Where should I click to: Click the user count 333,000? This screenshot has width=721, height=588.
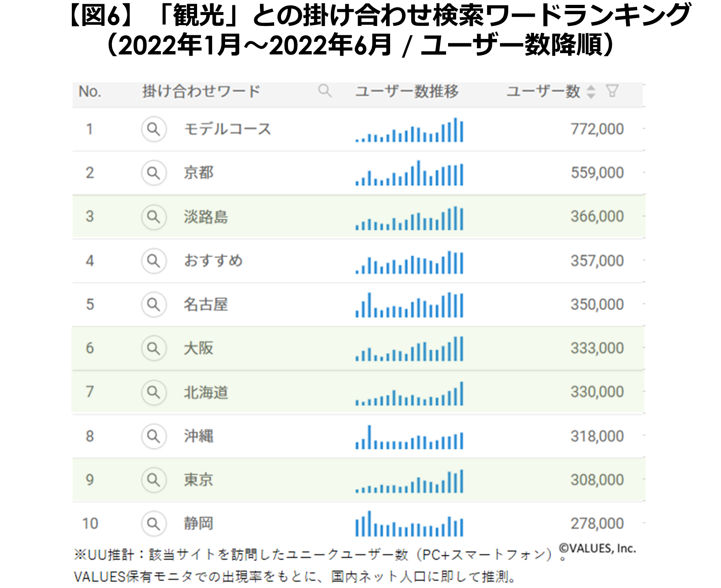(x=597, y=348)
